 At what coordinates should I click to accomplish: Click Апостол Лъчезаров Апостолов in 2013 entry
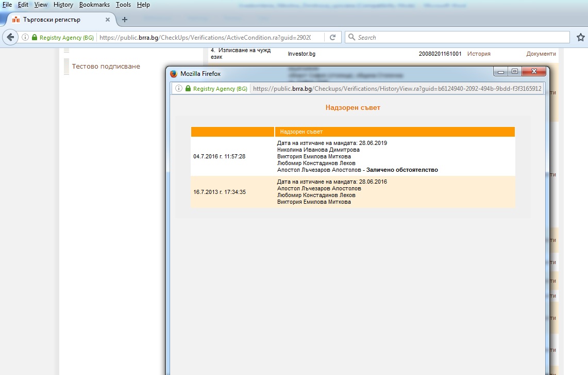tap(319, 188)
